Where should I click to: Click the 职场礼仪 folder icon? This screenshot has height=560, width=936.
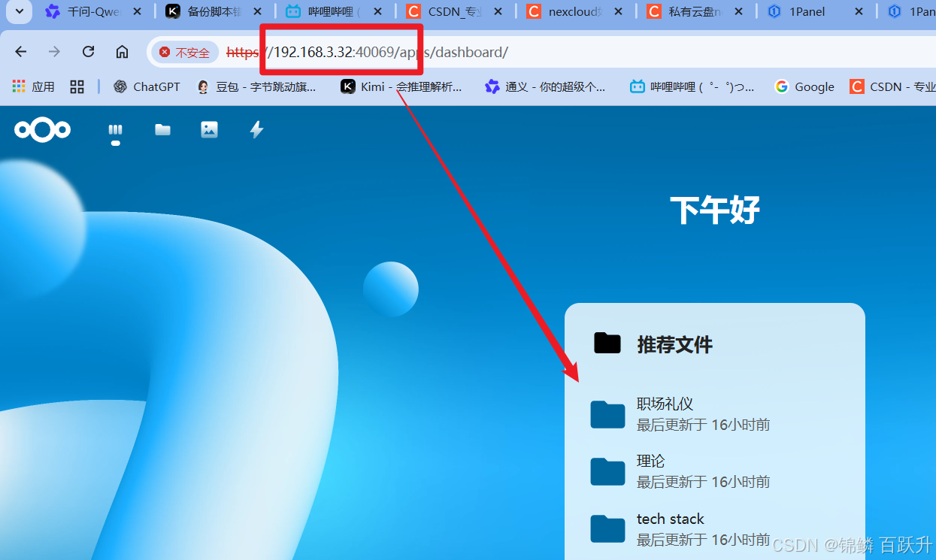click(x=607, y=414)
